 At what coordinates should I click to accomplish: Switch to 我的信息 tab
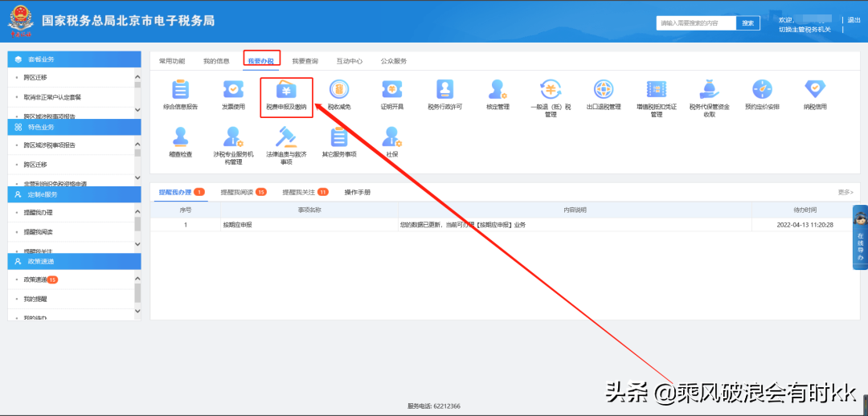tap(216, 61)
